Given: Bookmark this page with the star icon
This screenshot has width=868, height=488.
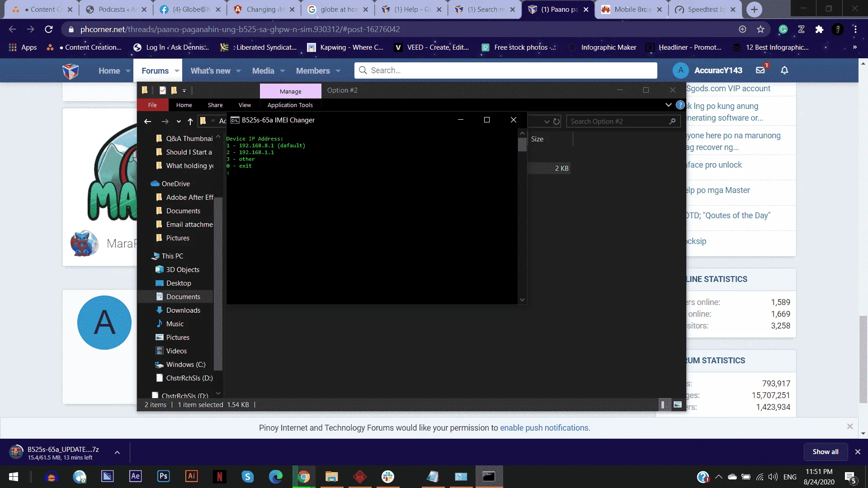Looking at the screenshot, I should pos(760,29).
